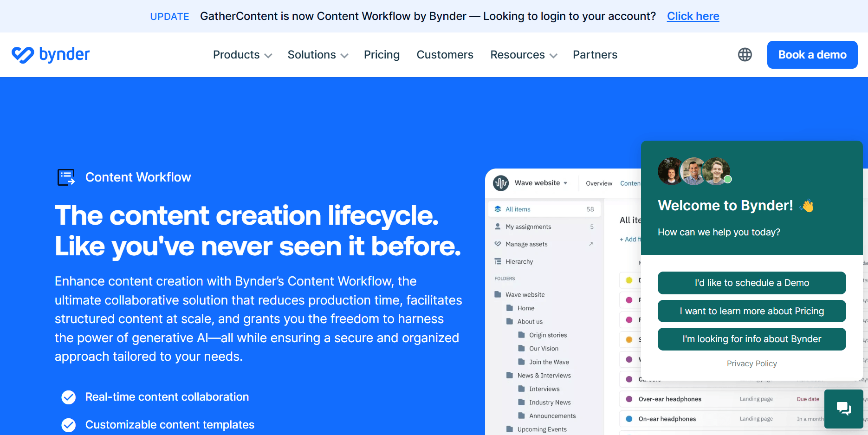Click the Join the Wave folder icon
868x435 pixels.
[521, 362]
